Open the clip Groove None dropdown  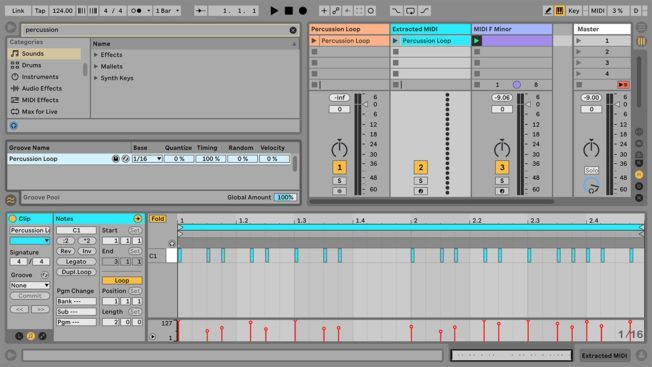pos(30,286)
